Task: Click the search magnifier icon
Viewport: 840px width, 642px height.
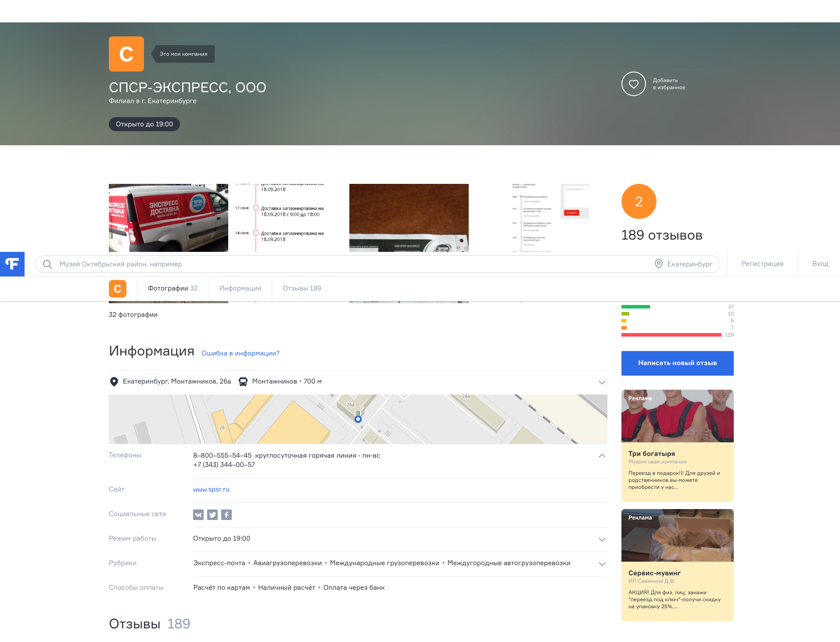Action: pyautogui.click(x=47, y=264)
